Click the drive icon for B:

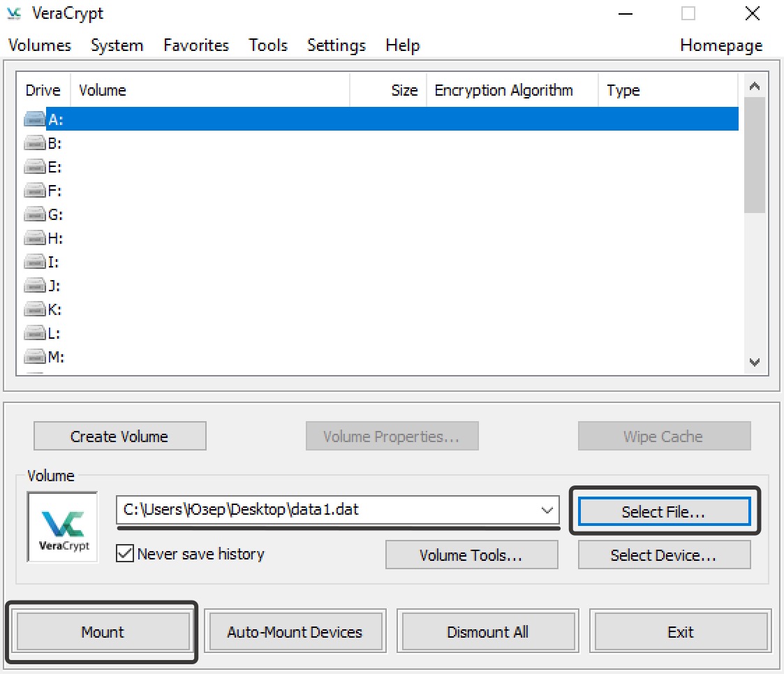[34, 143]
